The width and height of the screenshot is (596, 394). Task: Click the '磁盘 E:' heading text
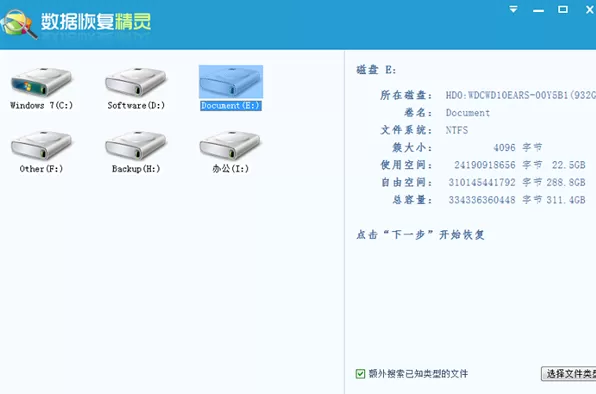(x=376, y=70)
